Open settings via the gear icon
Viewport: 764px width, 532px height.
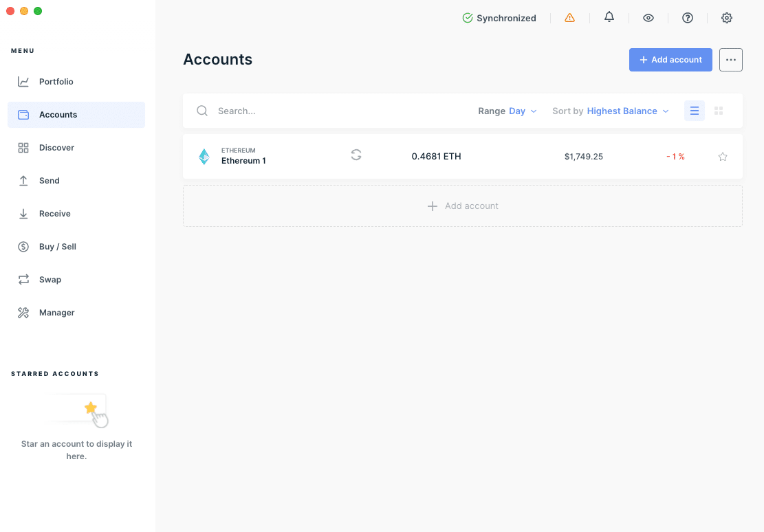(727, 18)
